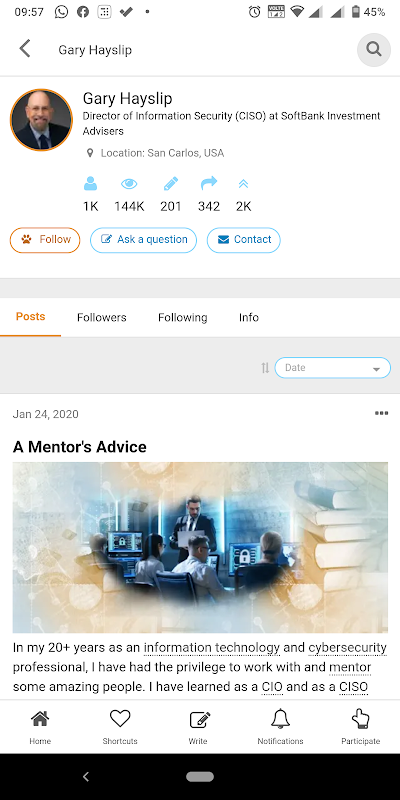
Task: Toggle sort order arrows beside Date
Action: click(265, 368)
